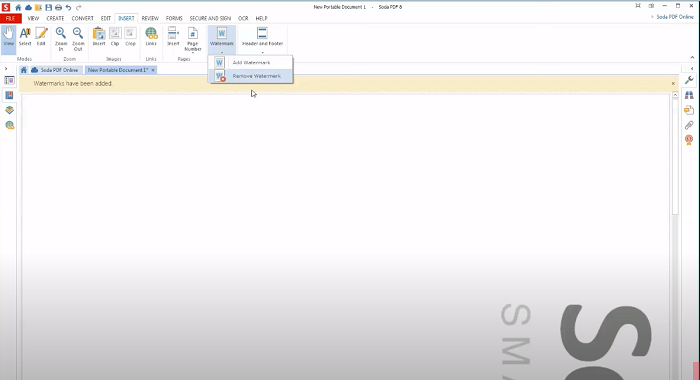Image resolution: width=700 pixels, height=380 pixels.
Task: Open the SECURE AND SIGN tab
Action: point(210,18)
